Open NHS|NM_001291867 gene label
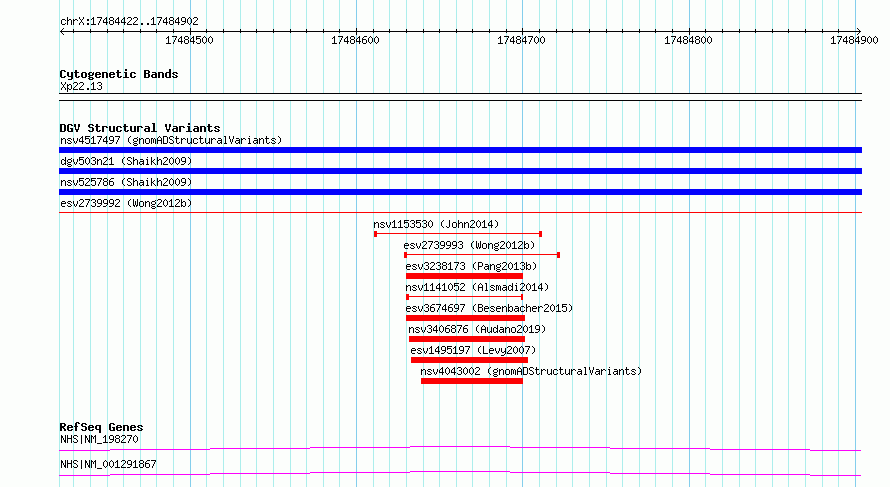The image size is (890, 487). (x=108, y=464)
